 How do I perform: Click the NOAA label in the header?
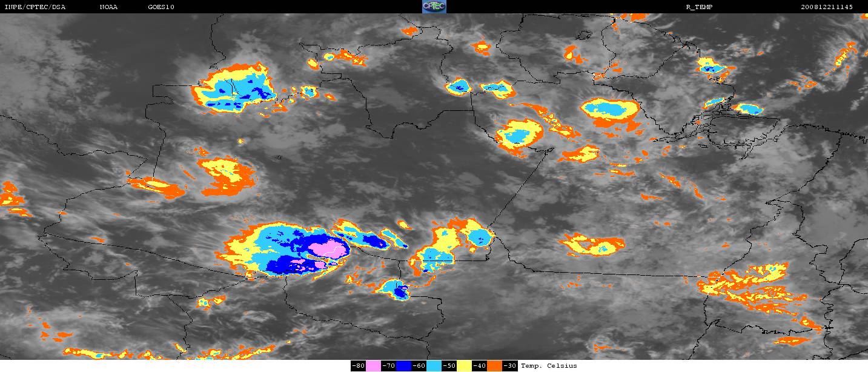point(108,7)
